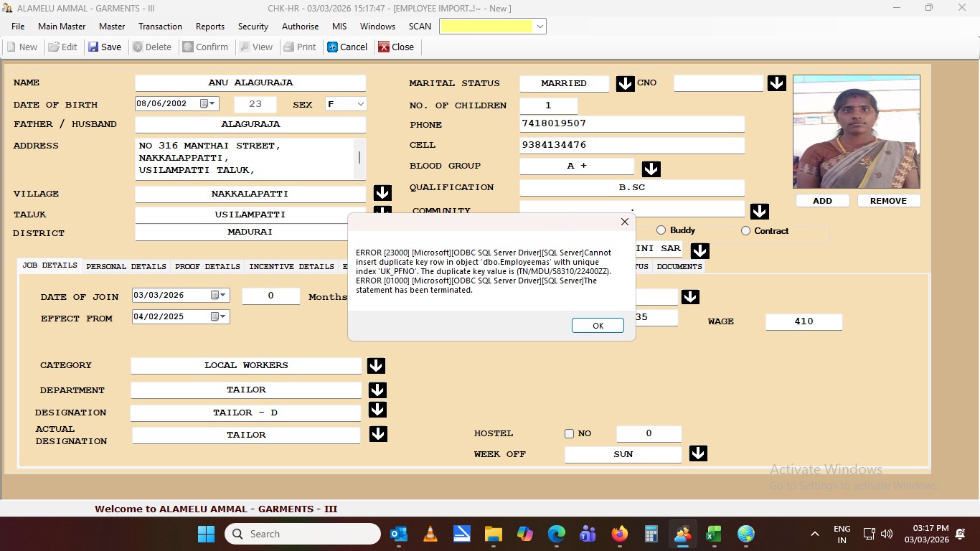Image resolution: width=980 pixels, height=551 pixels.
Task: Click the REMOVE photo button
Action: click(888, 201)
